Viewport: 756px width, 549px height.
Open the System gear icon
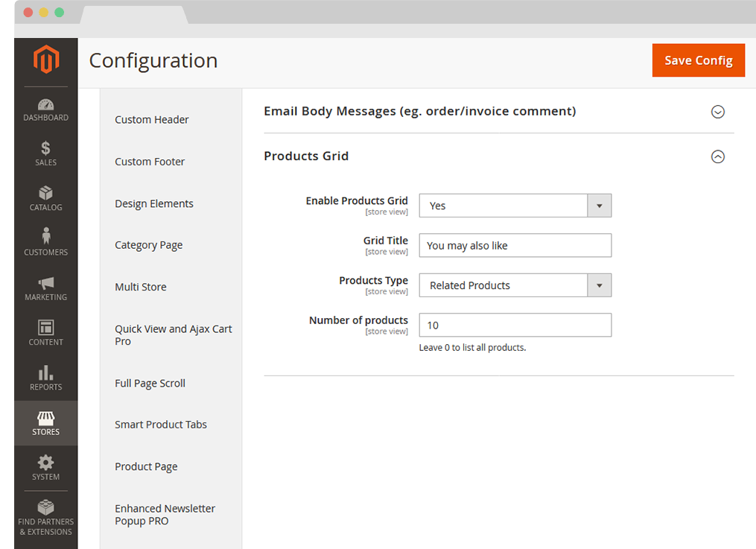point(45,463)
